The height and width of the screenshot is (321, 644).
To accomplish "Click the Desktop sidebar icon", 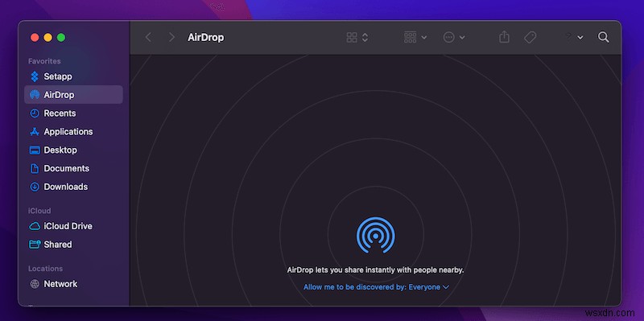I will tap(35, 150).
